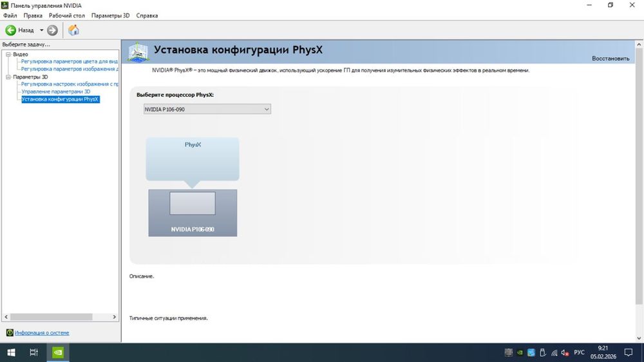Image resolution: width=644 pixels, height=362 pixels.
Task: Open Управление параметрами 3D task
Action: (x=56, y=91)
